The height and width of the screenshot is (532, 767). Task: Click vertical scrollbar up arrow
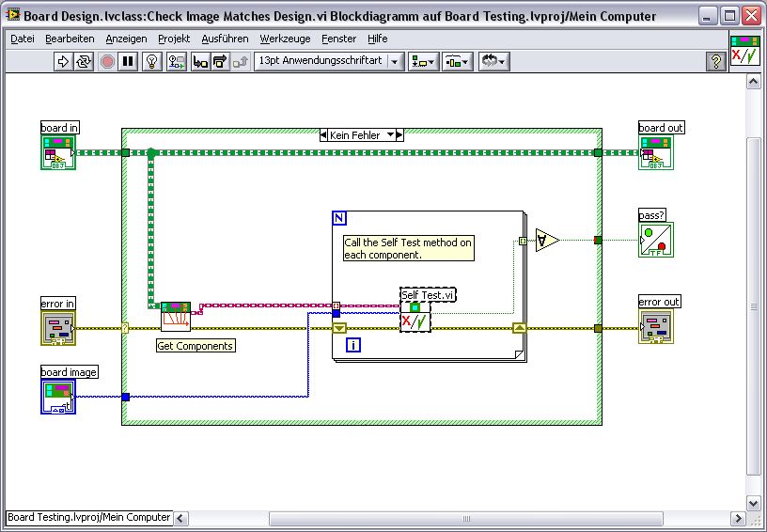[753, 81]
